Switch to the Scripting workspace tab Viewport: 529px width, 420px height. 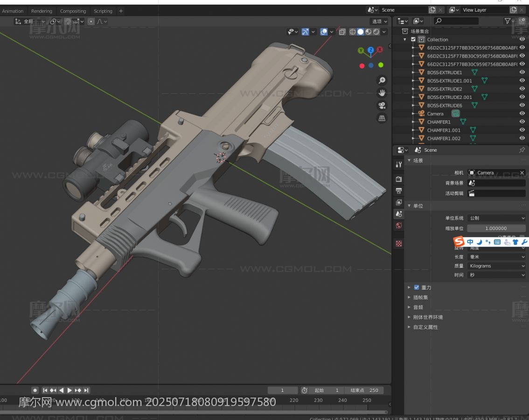(x=103, y=11)
